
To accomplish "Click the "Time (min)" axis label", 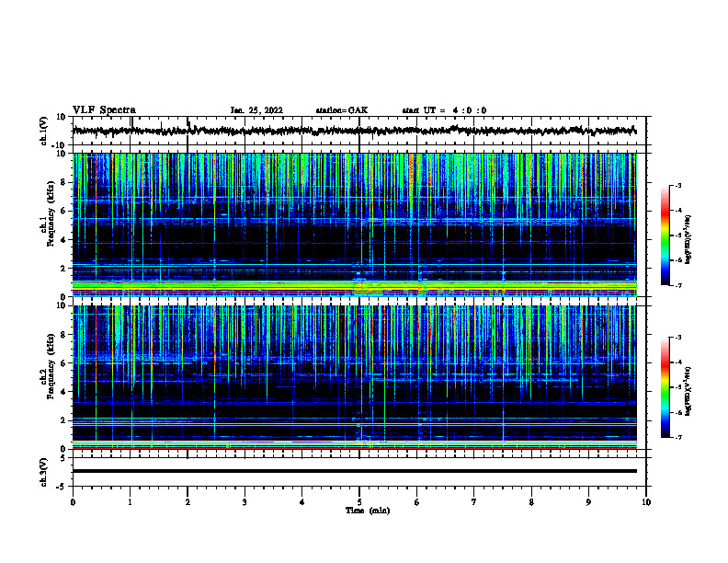I will [x=368, y=511].
